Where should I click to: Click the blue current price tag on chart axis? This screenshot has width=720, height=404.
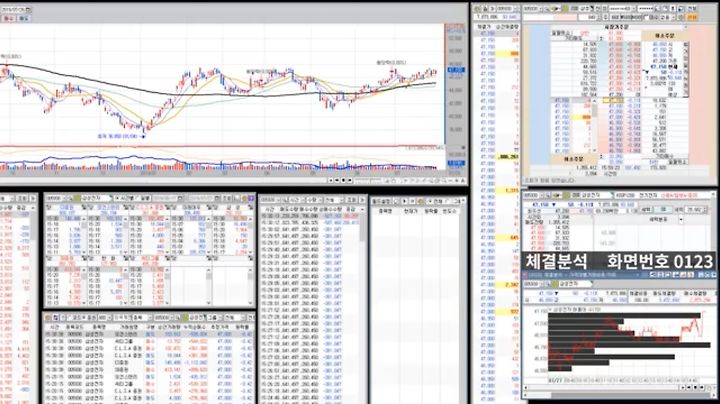point(456,70)
